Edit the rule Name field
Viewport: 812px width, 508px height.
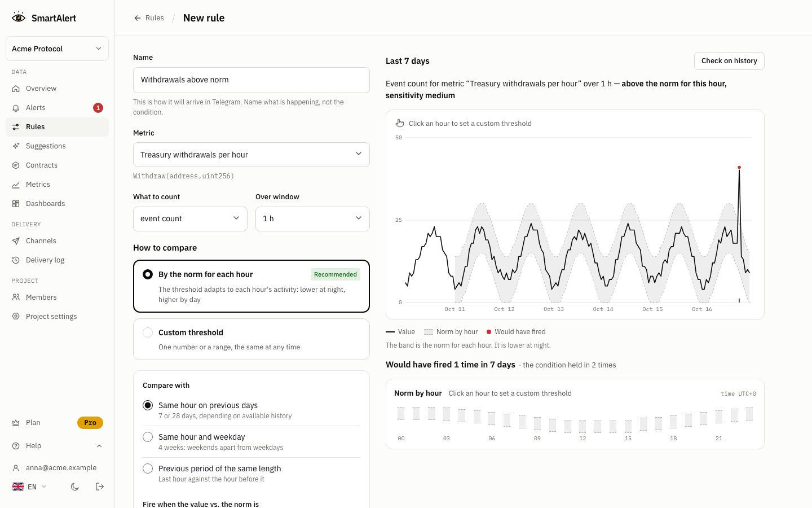coord(251,80)
